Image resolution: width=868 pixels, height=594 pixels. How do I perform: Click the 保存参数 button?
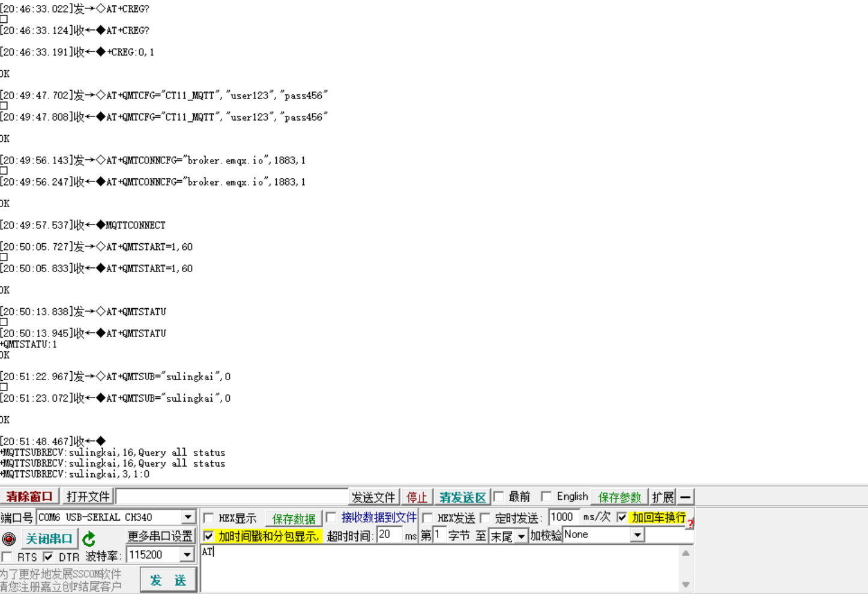point(619,497)
